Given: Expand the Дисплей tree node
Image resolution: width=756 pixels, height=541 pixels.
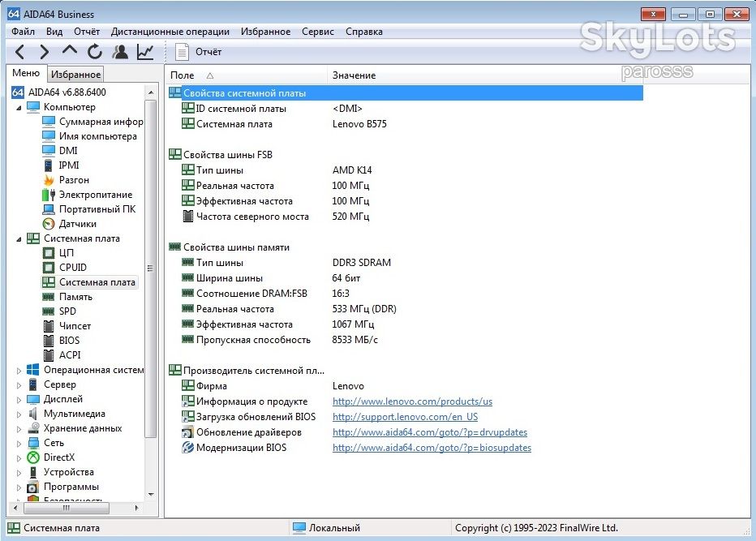Looking at the screenshot, I should tap(19, 400).
